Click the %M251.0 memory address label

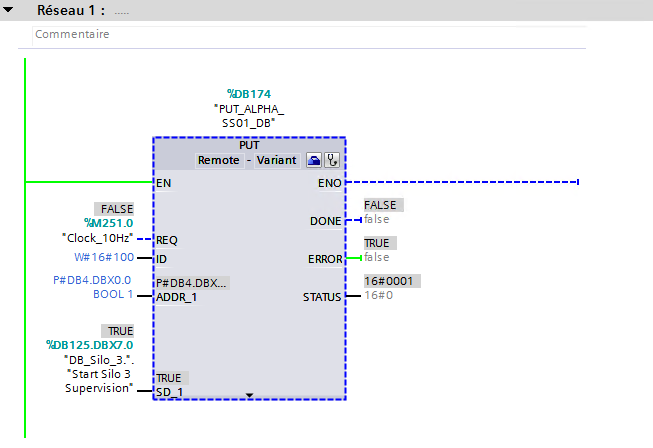pyautogui.click(x=108, y=222)
